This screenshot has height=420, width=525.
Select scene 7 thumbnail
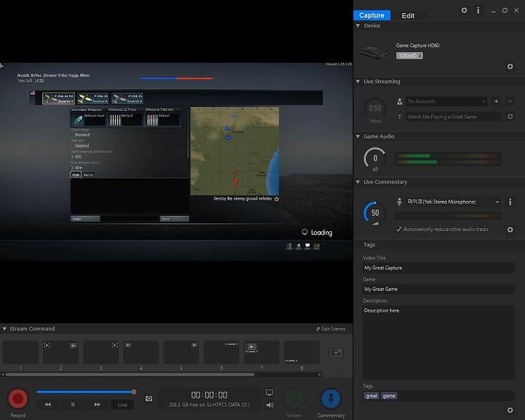262,352
